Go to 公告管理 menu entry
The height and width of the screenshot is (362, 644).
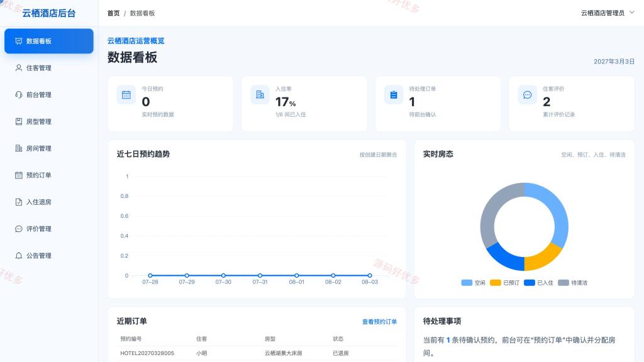[49, 256]
